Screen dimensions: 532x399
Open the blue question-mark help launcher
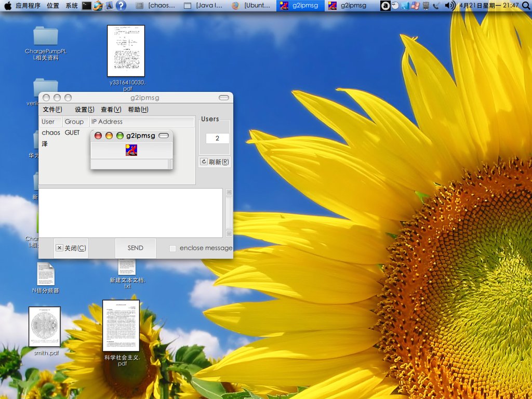click(x=121, y=5)
